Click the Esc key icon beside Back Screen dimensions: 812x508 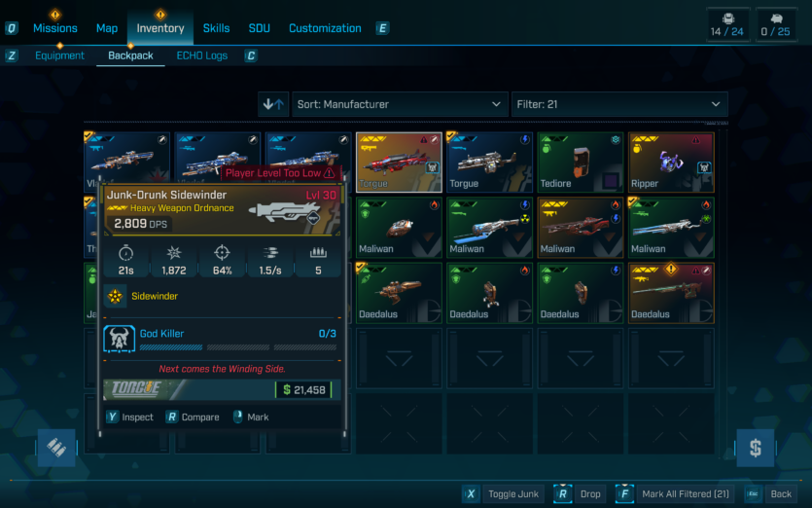coord(754,494)
